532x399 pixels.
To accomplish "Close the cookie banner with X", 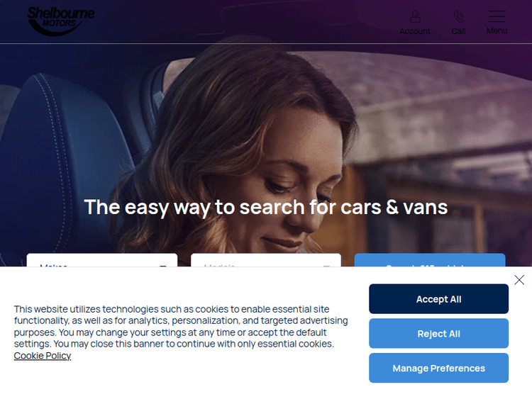I will pyautogui.click(x=519, y=280).
